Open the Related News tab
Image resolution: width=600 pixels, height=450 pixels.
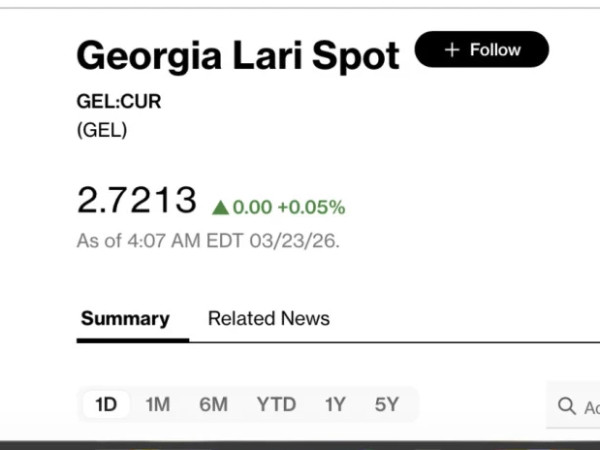pos(268,319)
